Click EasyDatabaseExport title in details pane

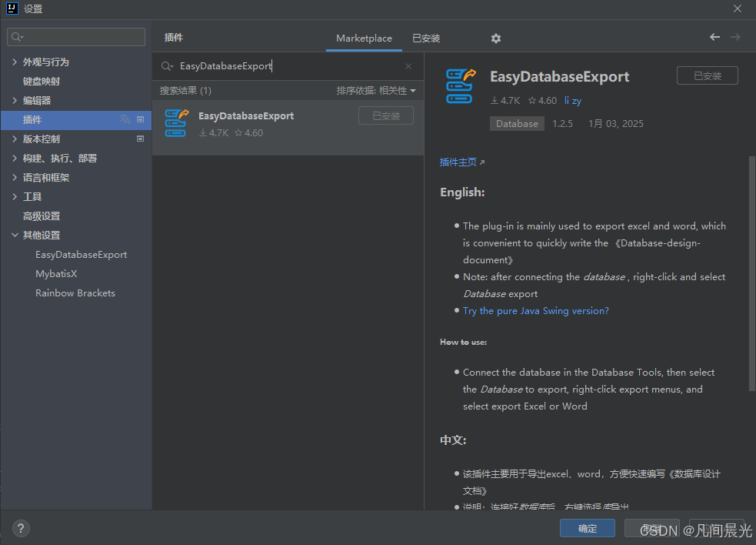559,76
